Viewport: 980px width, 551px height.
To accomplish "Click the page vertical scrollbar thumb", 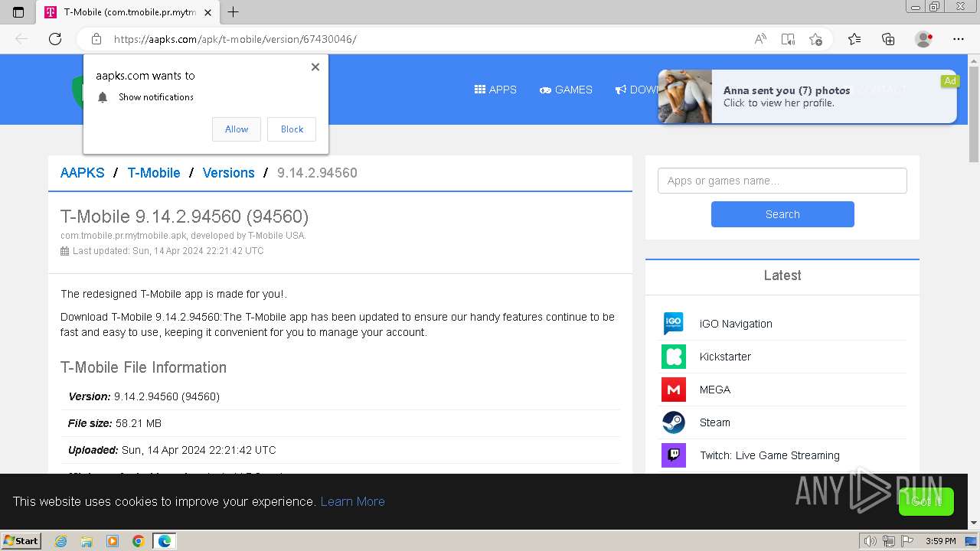I will (x=974, y=112).
